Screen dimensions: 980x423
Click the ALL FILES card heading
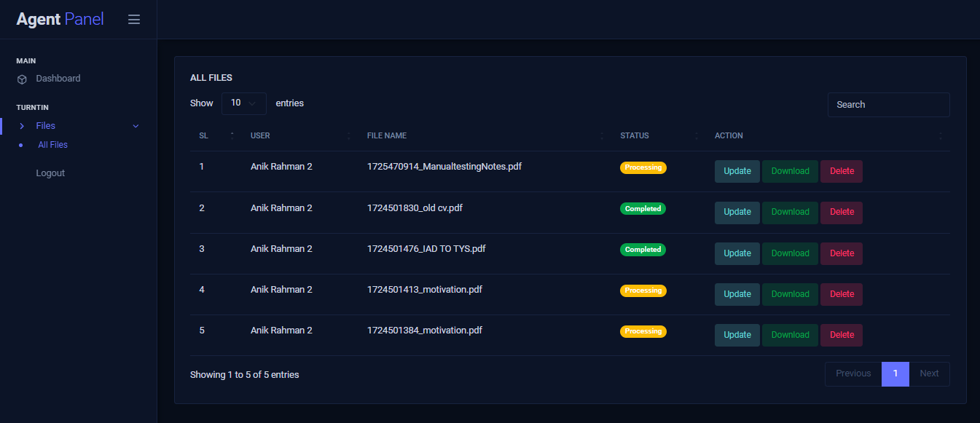(211, 77)
